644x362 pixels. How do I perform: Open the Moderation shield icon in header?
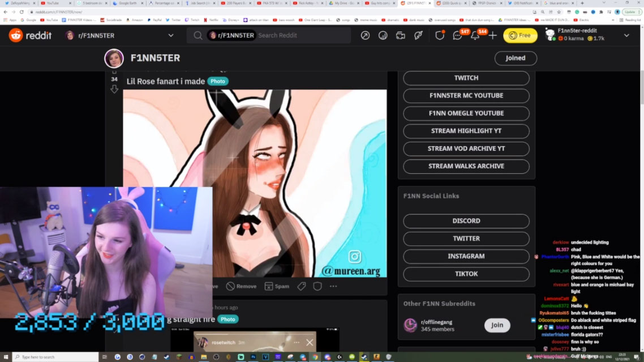click(x=440, y=35)
